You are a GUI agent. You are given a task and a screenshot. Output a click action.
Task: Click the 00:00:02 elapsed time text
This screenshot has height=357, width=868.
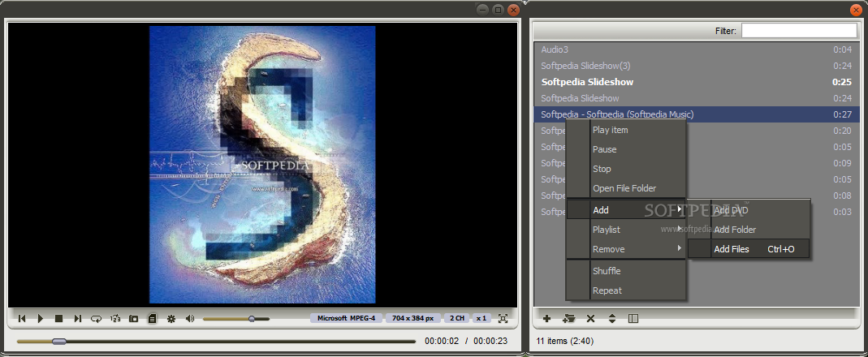coord(442,341)
